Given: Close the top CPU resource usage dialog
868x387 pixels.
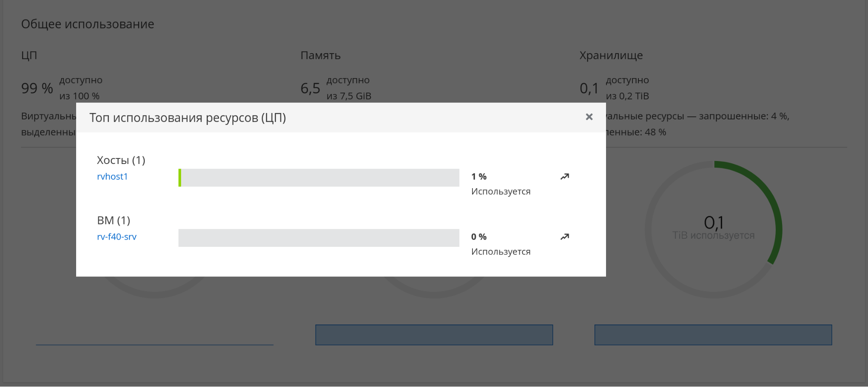Looking at the screenshot, I should 589,117.
